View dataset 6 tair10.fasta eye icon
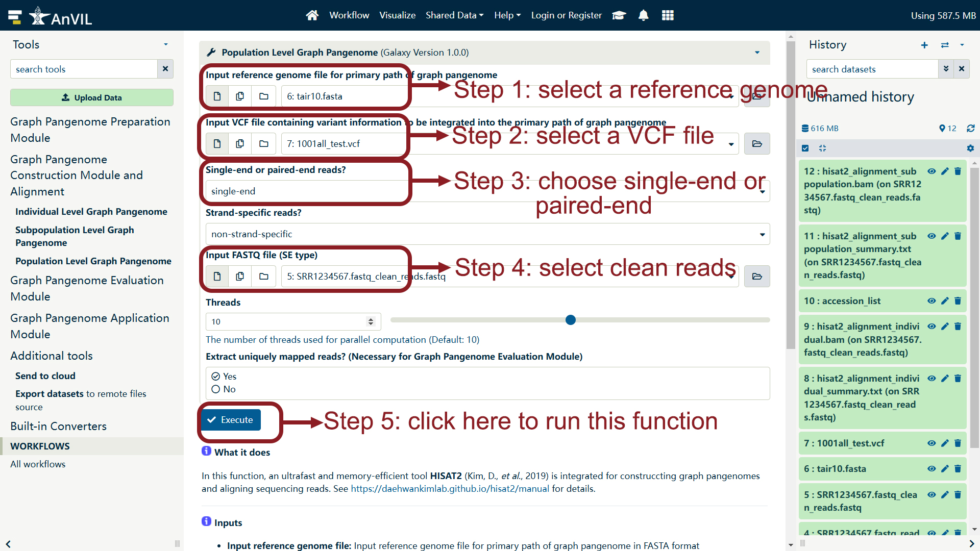Image resolution: width=980 pixels, height=551 pixels. [x=932, y=468]
